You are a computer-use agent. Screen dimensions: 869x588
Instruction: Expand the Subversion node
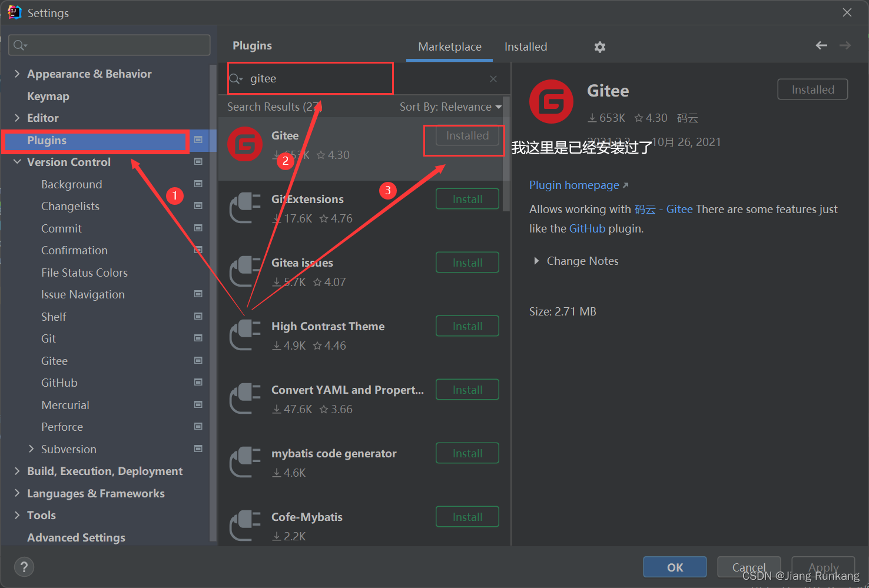31,449
